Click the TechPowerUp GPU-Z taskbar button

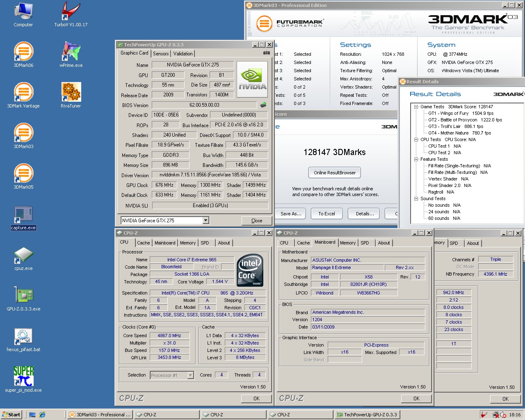pyautogui.click(x=367, y=415)
